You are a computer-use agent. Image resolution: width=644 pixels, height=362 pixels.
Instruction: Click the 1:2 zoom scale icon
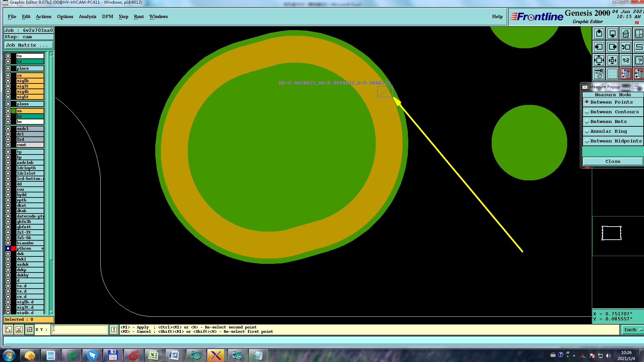coord(626,61)
